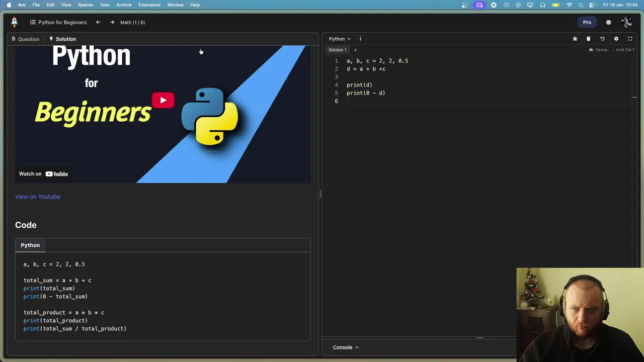
Task: Click the play circle menu bar icon
Action: tap(518, 5)
